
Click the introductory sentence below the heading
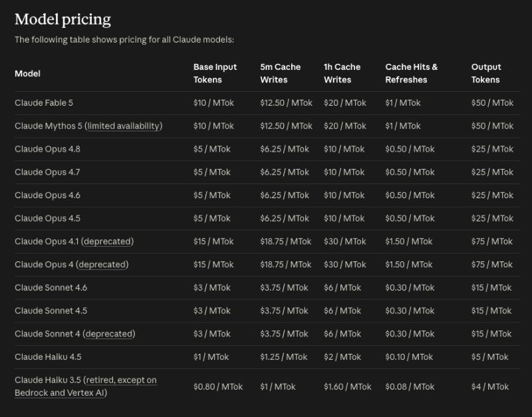click(124, 40)
